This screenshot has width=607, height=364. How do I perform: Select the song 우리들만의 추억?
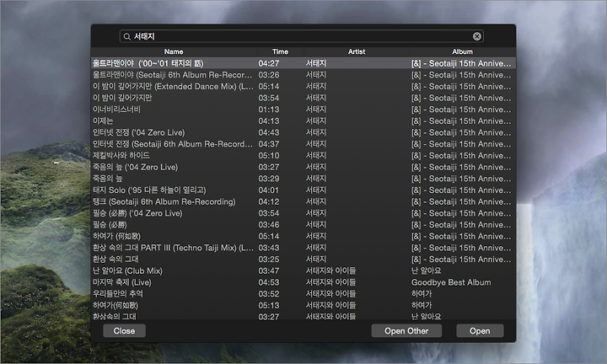(303, 293)
